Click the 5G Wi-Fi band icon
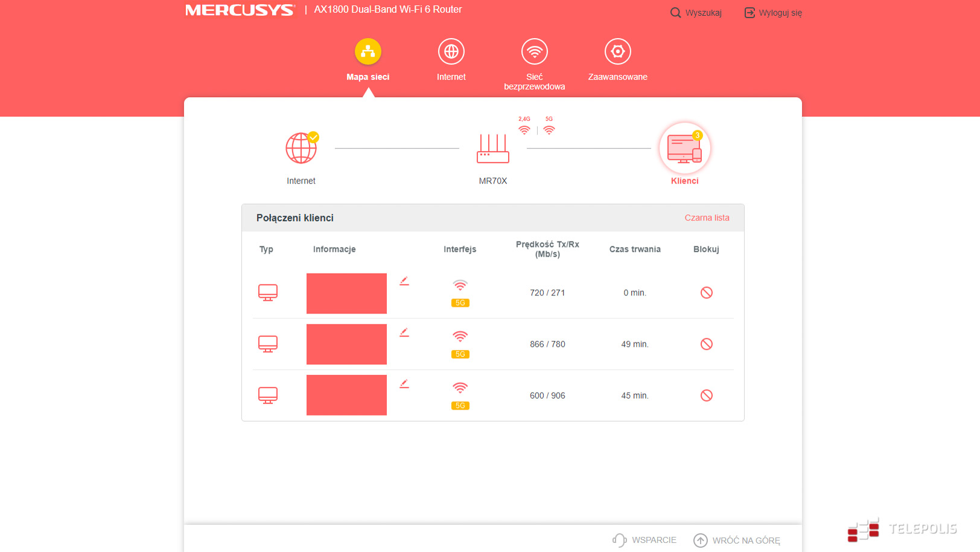The height and width of the screenshot is (552, 980). 549,129
